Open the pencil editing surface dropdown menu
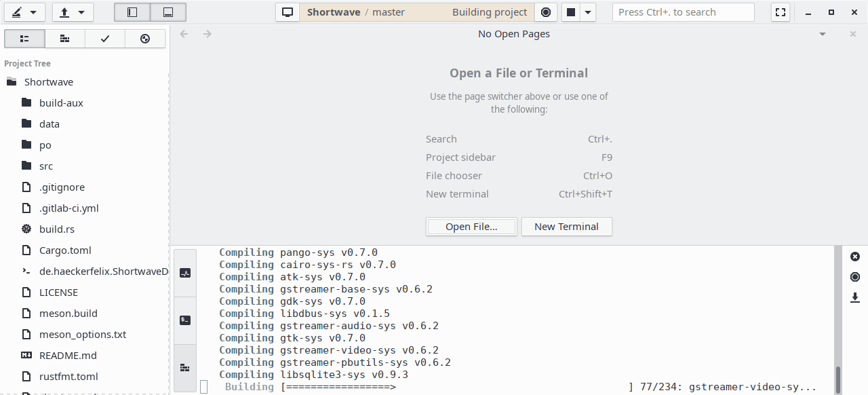This screenshot has height=395, width=868. [x=24, y=12]
